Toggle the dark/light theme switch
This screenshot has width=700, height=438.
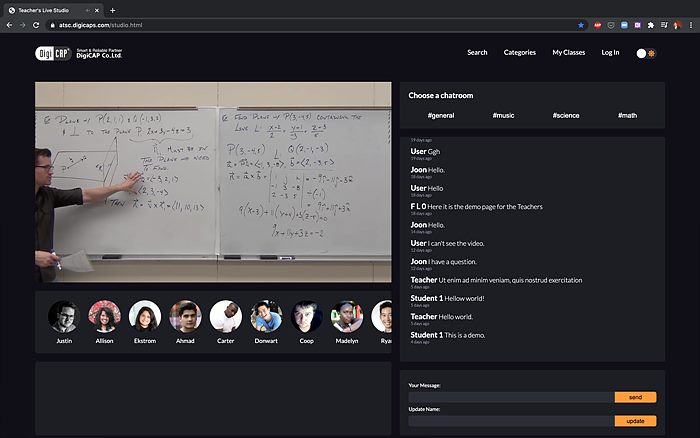click(646, 53)
